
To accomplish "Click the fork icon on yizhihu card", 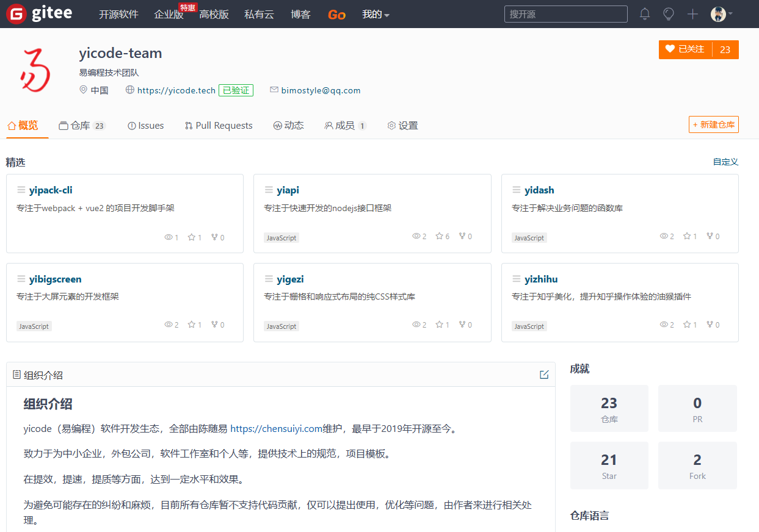I will click(x=710, y=325).
